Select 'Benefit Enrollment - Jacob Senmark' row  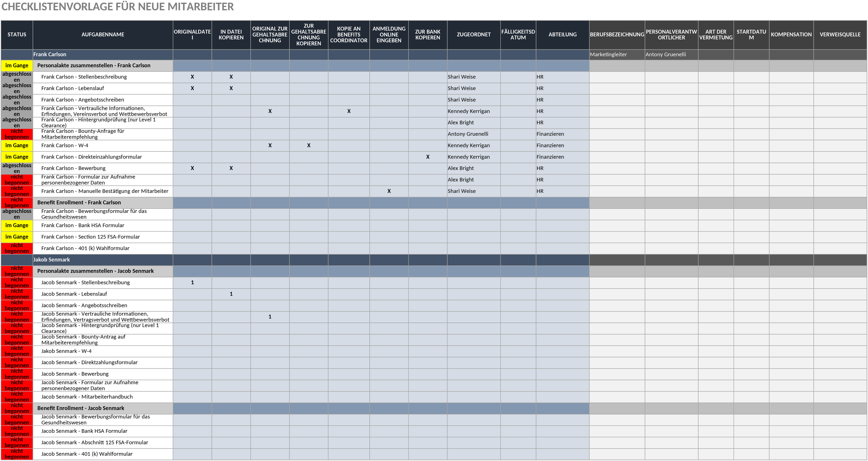(103, 408)
